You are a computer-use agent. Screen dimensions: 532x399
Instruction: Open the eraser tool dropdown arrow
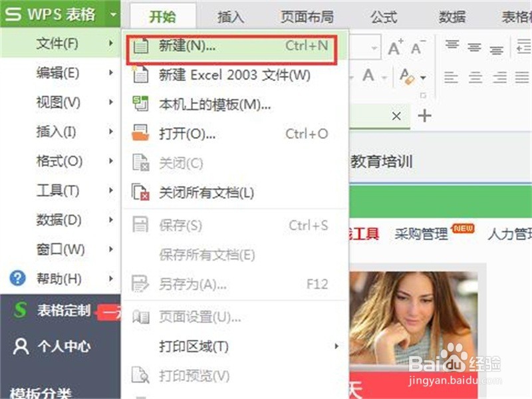point(423,78)
